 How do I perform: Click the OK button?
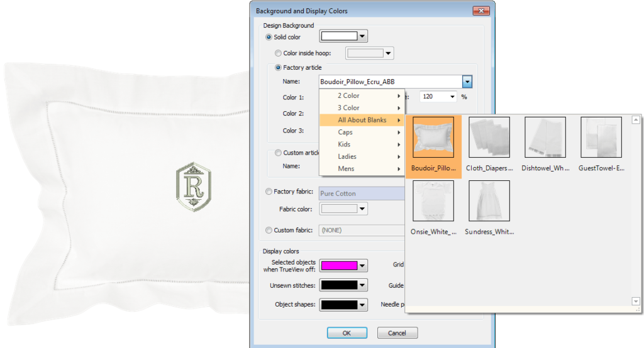(347, 333)
